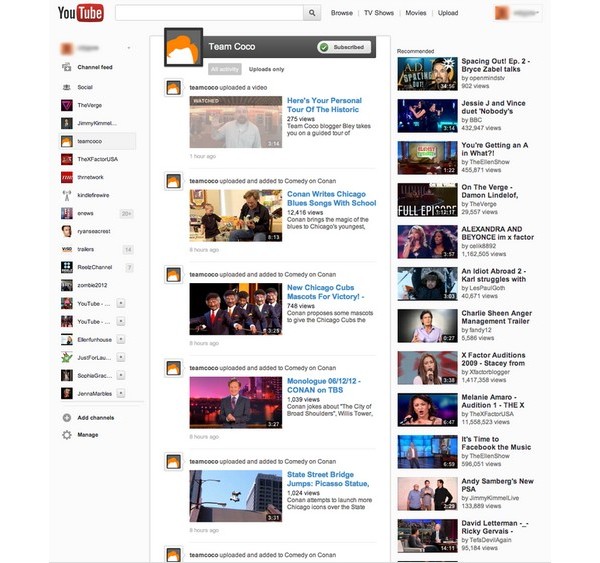Click 'by openmindstv' uploader name
The height and width of the screenshot is (563, 600).
pyautogui.click(x=483, y=78)
